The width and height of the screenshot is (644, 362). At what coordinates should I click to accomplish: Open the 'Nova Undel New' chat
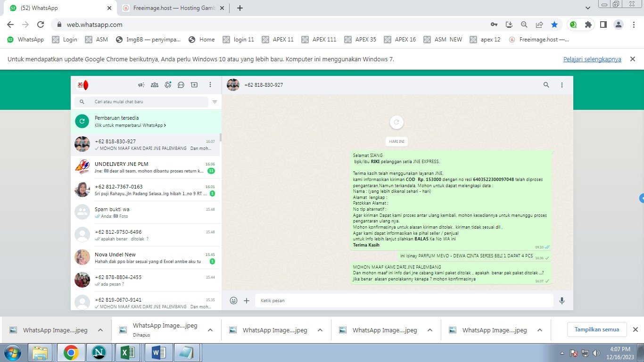click(146, 257)
